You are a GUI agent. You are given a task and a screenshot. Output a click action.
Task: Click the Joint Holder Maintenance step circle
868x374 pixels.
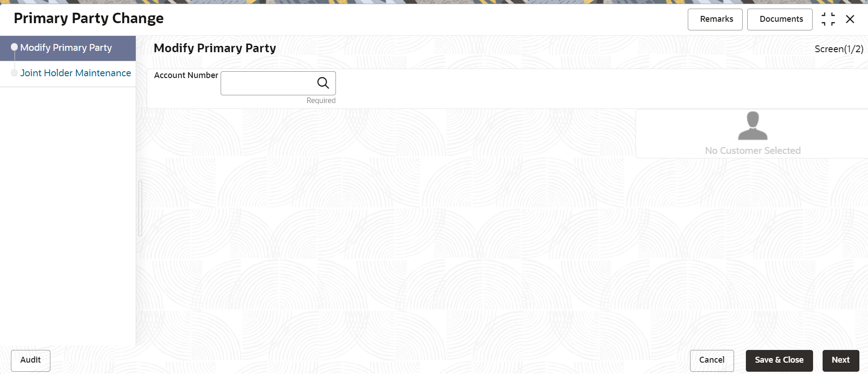point(14,73)
